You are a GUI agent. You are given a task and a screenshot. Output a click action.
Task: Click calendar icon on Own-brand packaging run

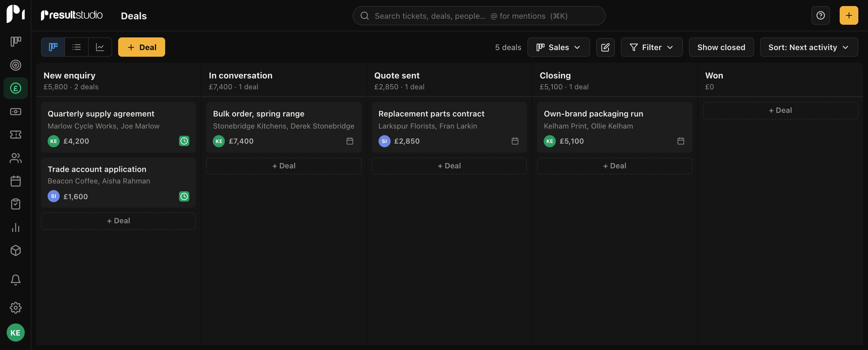(680, 141)
